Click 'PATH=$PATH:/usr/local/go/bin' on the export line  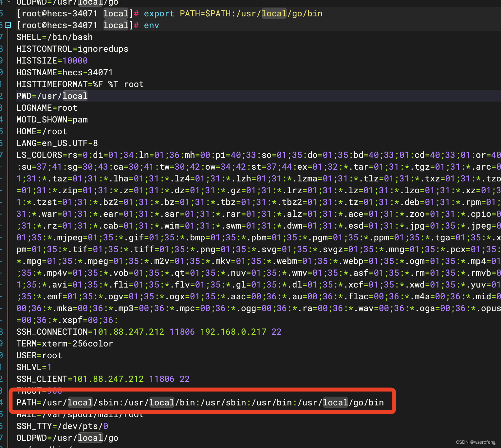coord(251,14)
